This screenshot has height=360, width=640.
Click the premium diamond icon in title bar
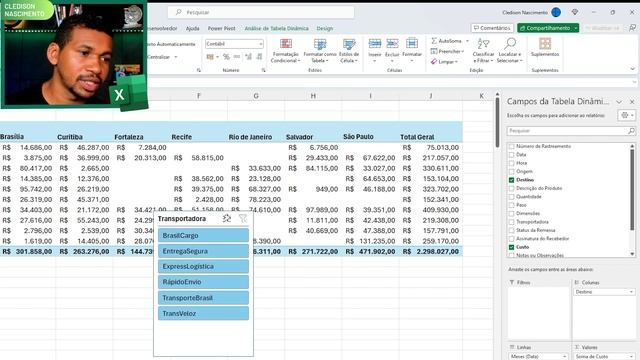[575, 12]
